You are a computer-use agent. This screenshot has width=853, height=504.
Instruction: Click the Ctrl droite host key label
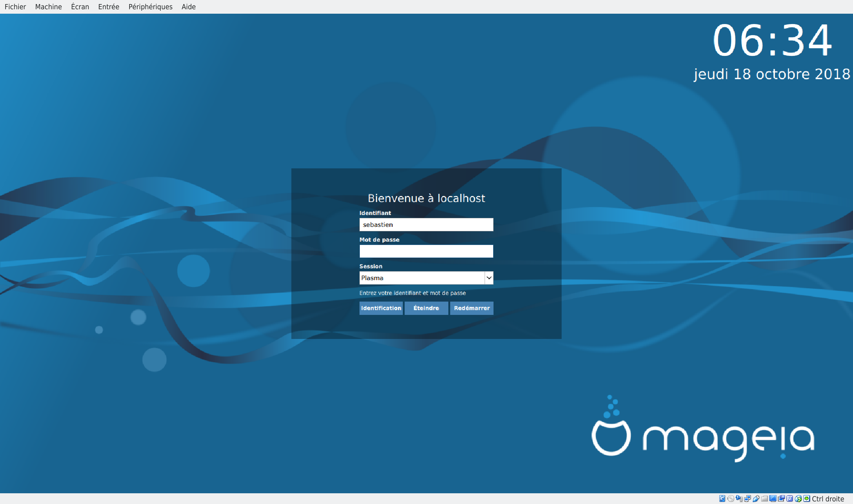(x=828, y=499)
